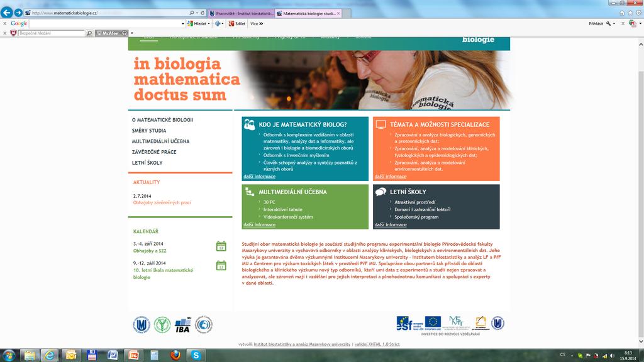
Task: Open Word from the taskbar
Action: point(113,355)
